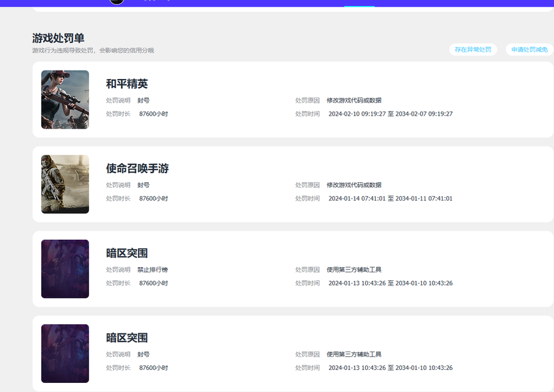Open the 申请处罚减免 button
Image resolution: width=554 pixels, height=392 pixels.
tap(529, 50)
